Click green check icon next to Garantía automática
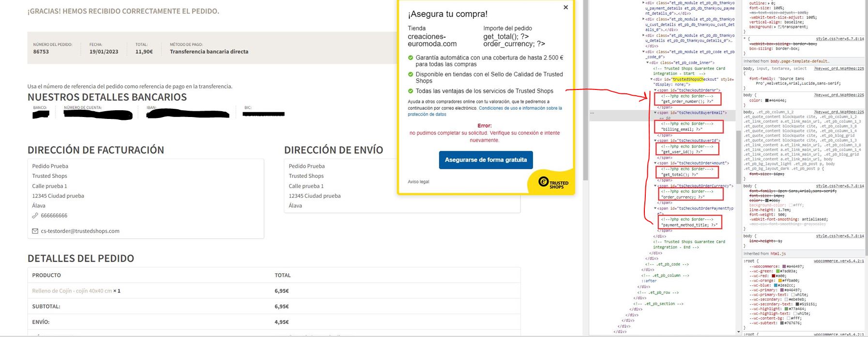The width and height of the screenshot is (868, 337). point(411,58)
